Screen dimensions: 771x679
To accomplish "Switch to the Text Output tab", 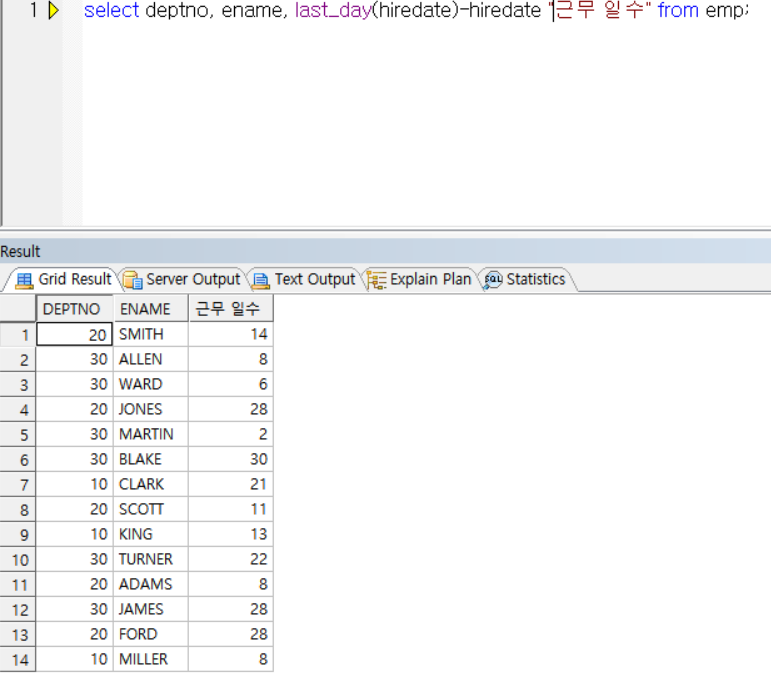I will click(x=304, y=279).
